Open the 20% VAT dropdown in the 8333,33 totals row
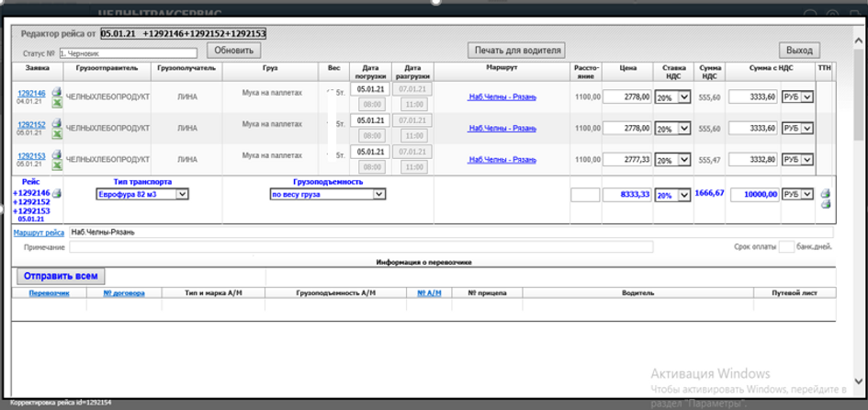This screenshot has width=868, height=410. pyautogui.click(x=672, y=195)
